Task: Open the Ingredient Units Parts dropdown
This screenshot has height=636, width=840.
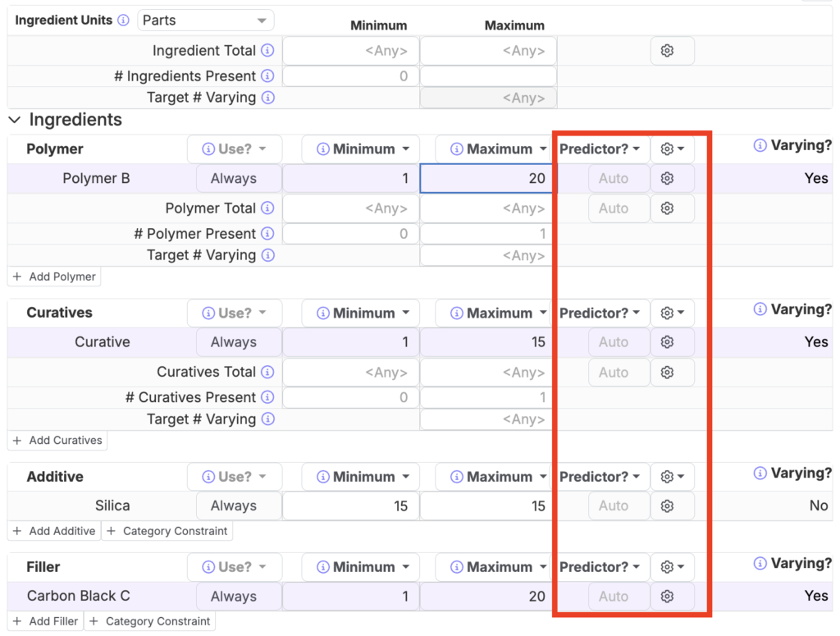Action: point(205,21)
